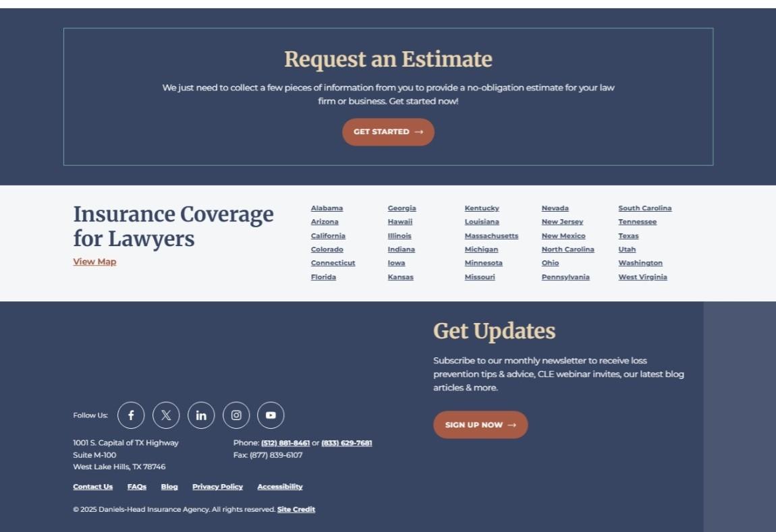This screenshot has height=532, width=776.
Task: Click the Get Started button
Action: pyautogui.click(x=388, y=132)
